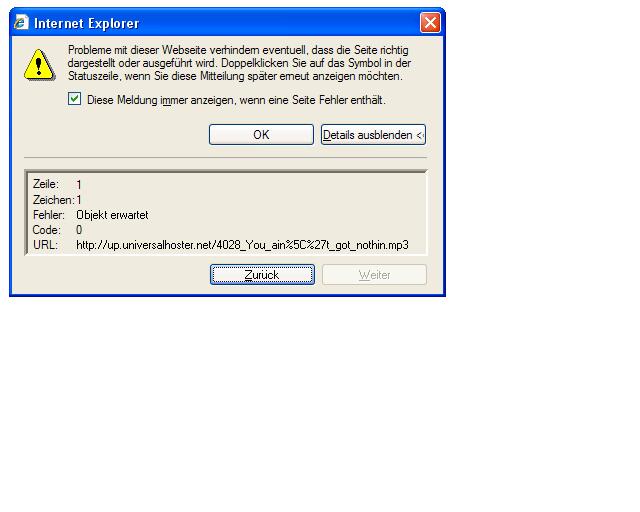
Task: Click the 'Diese Meldung immer anzeigen' label text
Action: tap(236, 100)
